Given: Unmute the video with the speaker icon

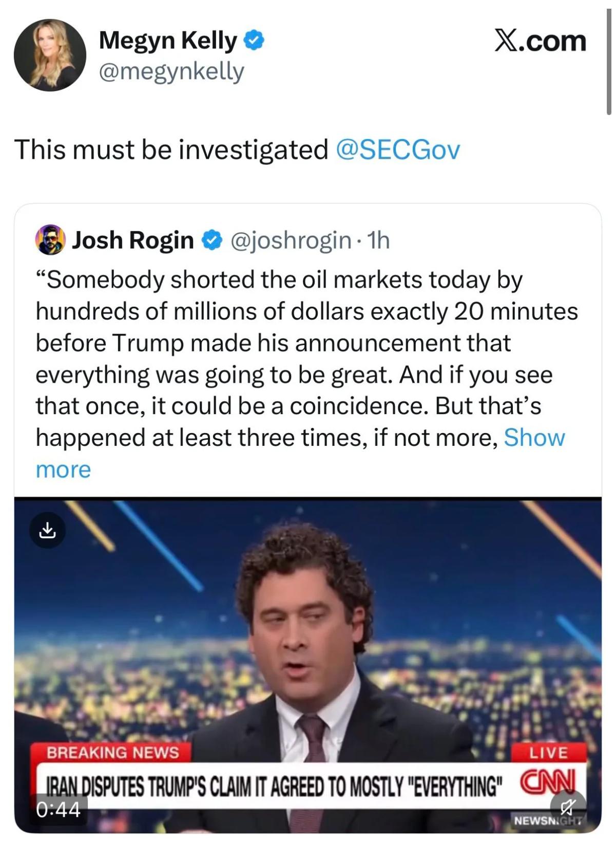Looking at the screenshot, I should click(x=567, y=807).
